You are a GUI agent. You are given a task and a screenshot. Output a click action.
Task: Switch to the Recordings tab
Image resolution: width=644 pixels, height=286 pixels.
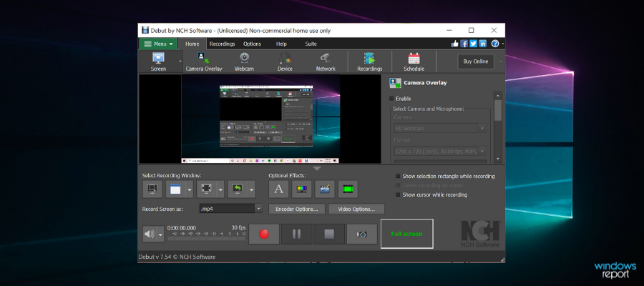pyautogui.click(x=223, y=44)
